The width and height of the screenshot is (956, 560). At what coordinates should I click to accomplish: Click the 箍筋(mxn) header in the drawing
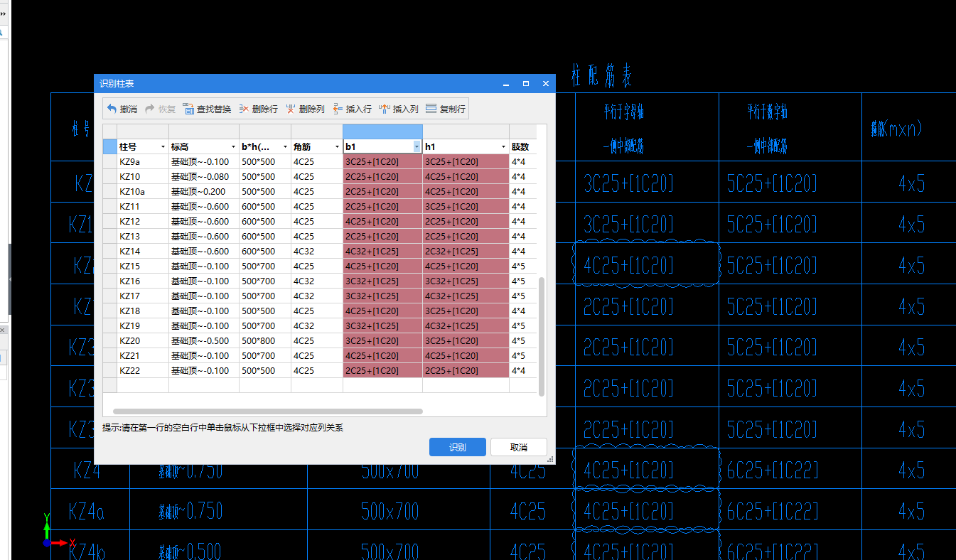pos(896,129)
